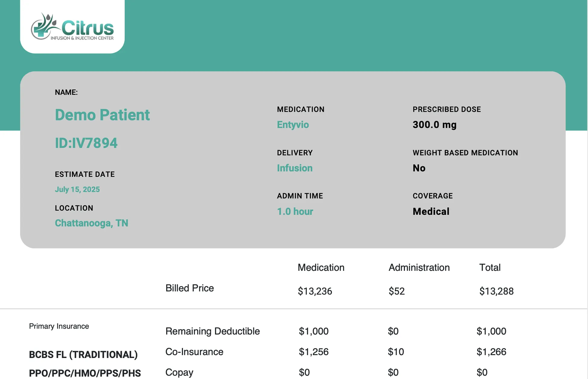Select billed medication price '$13,236'
This screenshot has width=588, height=379.
[x=315, y=291]
